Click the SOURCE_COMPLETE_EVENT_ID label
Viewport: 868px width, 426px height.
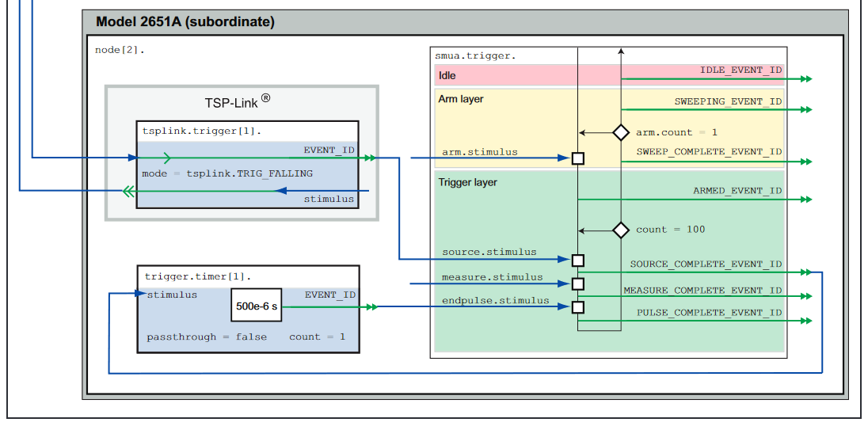click(706, 264)
